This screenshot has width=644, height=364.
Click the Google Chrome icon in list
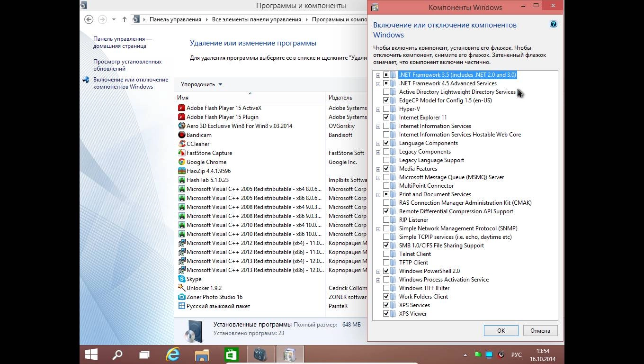(x=181, y=162)
